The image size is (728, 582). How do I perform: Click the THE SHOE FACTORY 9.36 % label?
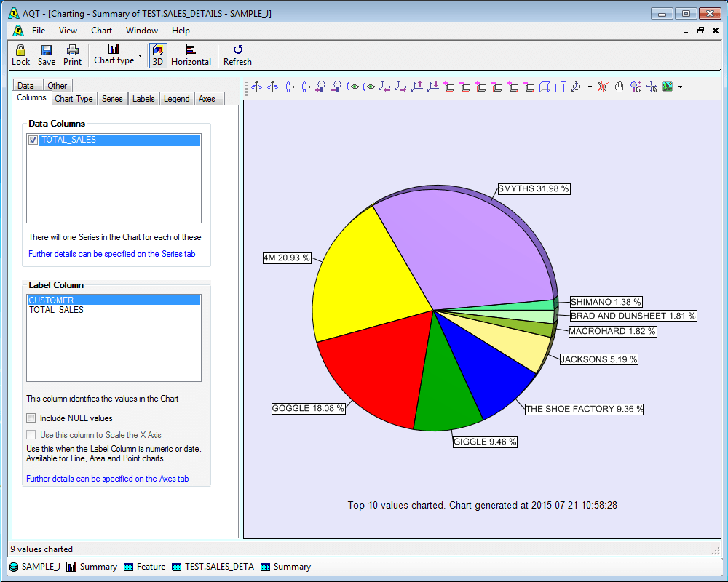coord(584,409)
